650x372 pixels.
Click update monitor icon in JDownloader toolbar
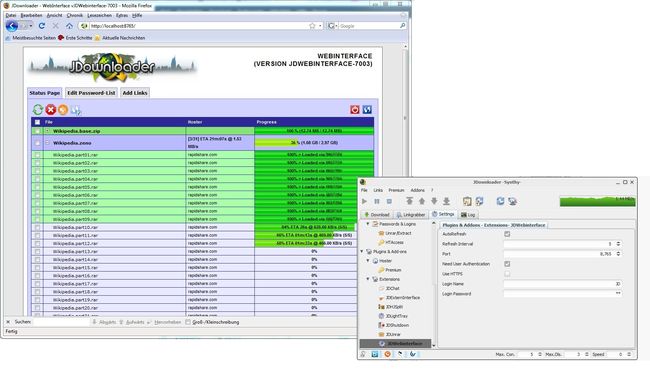[513, 201]
